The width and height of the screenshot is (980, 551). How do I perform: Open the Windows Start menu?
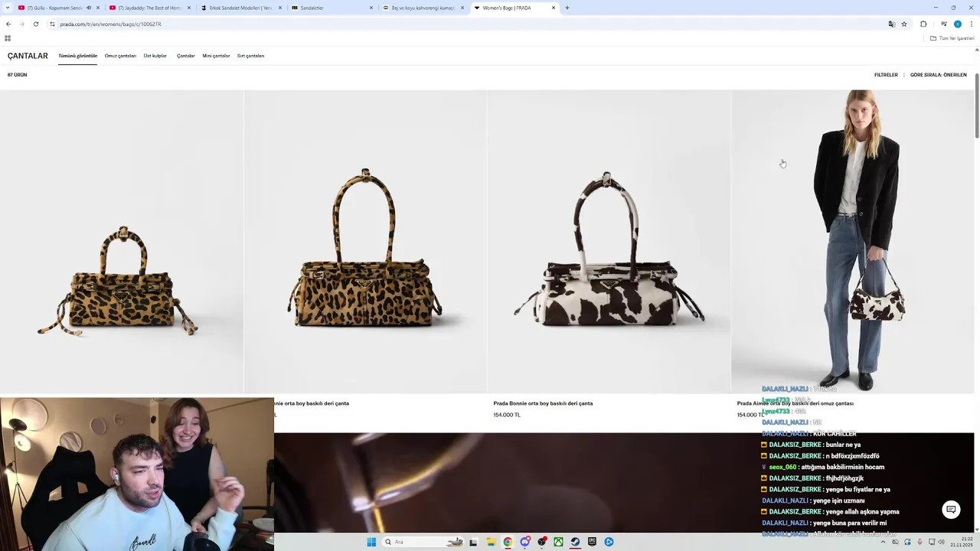(371, 542)
